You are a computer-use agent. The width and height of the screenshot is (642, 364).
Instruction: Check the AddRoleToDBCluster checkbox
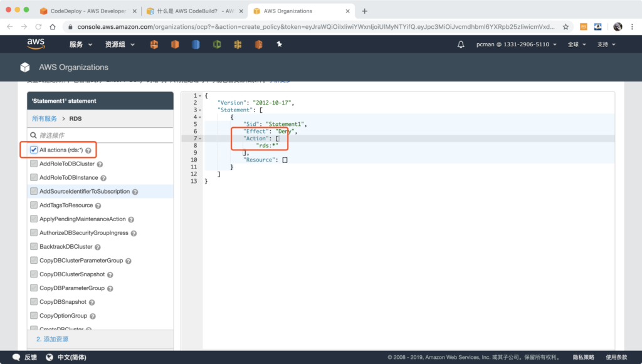[34, 164]
